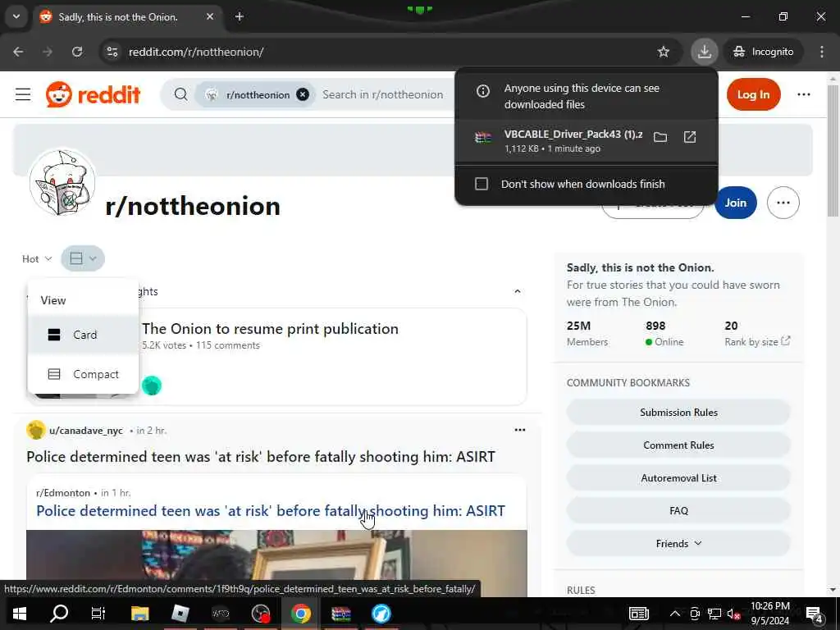
Task: Switch to Chrome on the taskbar
Action: (300, 614)
